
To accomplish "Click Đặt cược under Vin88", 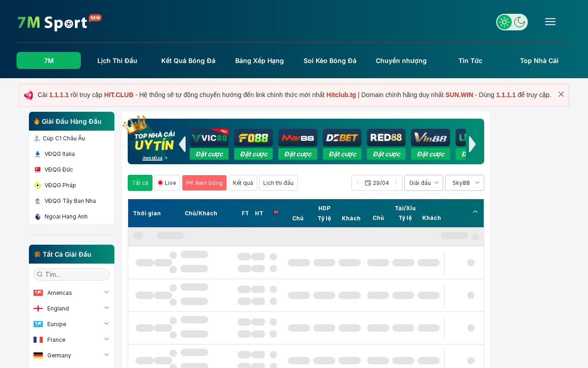I will pos(430,154).
